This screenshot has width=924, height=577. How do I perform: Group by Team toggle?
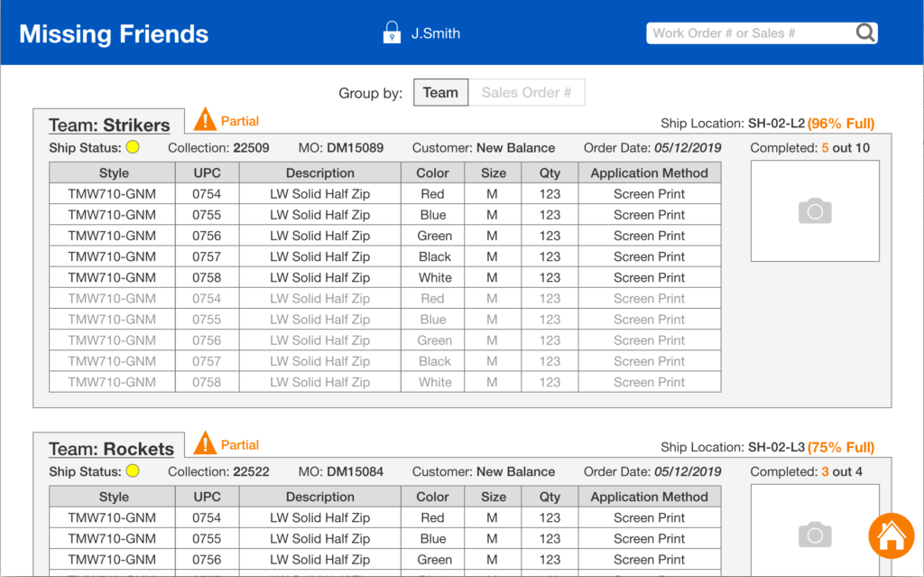pyautogui.click(x=440, y=92)
